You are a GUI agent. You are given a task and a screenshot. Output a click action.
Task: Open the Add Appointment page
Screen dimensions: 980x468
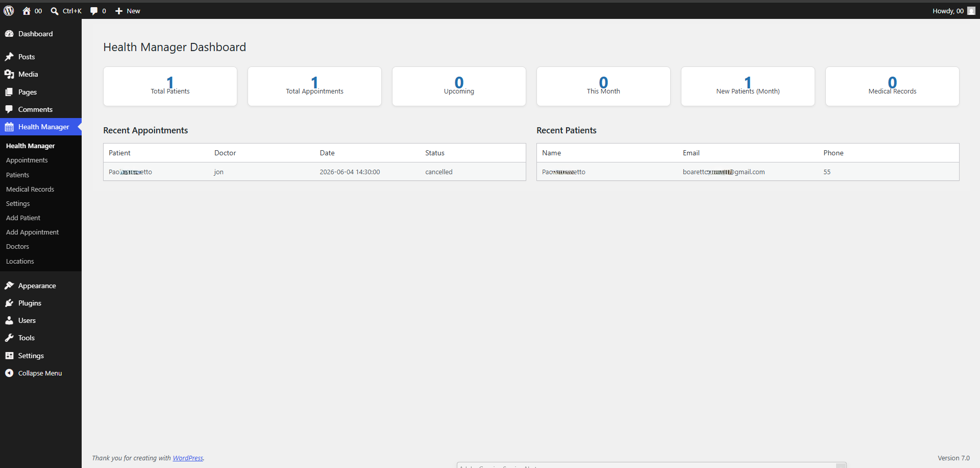pyautogui.click(x=32, y=232)
